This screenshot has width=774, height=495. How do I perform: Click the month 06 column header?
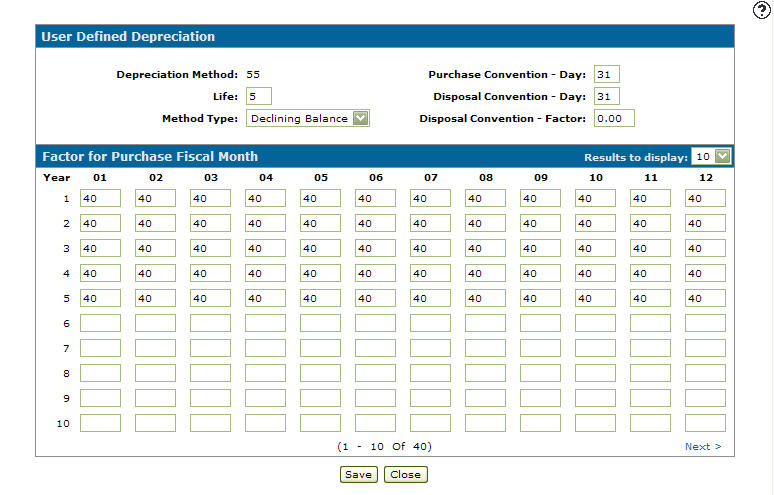pyautogui.click(x=376, y=178)
